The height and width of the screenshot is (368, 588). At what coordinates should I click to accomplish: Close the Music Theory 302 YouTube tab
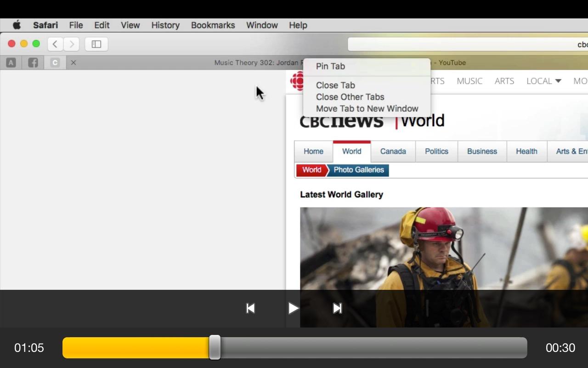tap(73, 63)
